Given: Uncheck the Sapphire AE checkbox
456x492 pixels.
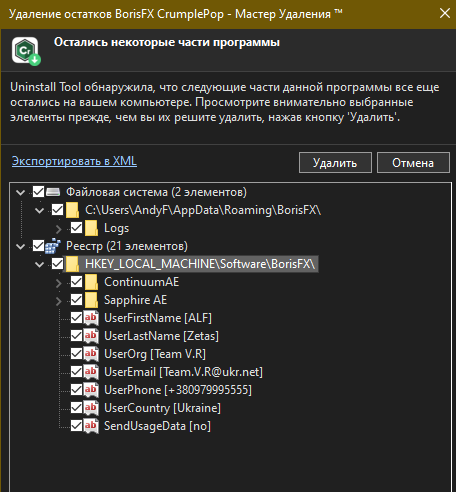Looking at the screenshot, I should pyautogui.click(x=76, y=300).
